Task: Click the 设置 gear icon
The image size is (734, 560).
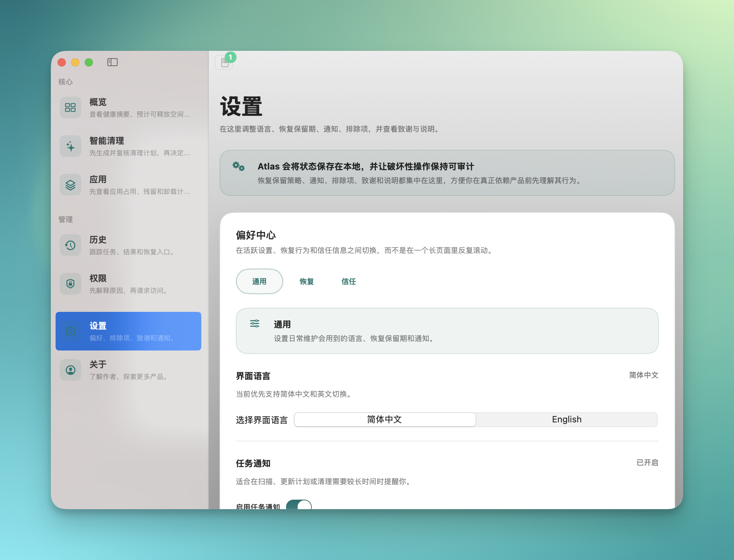Action: click(70, 331)
